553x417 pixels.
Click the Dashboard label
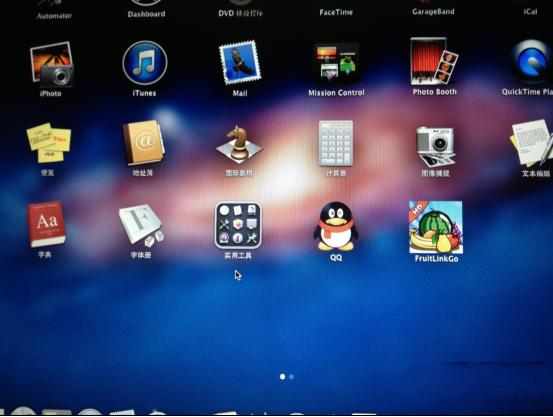coord(146,14)
